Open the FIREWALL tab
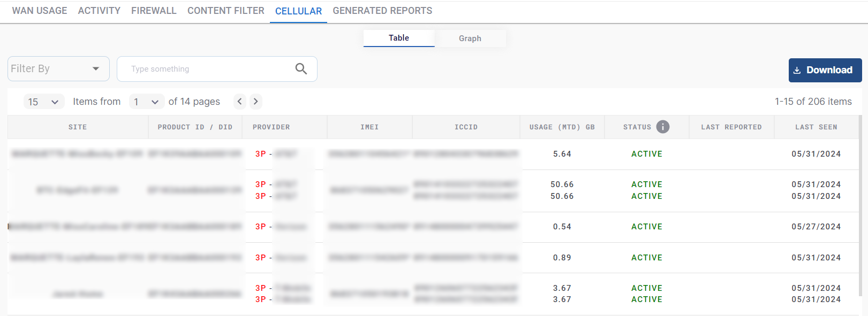868x316 pixels. click(154, 11)
